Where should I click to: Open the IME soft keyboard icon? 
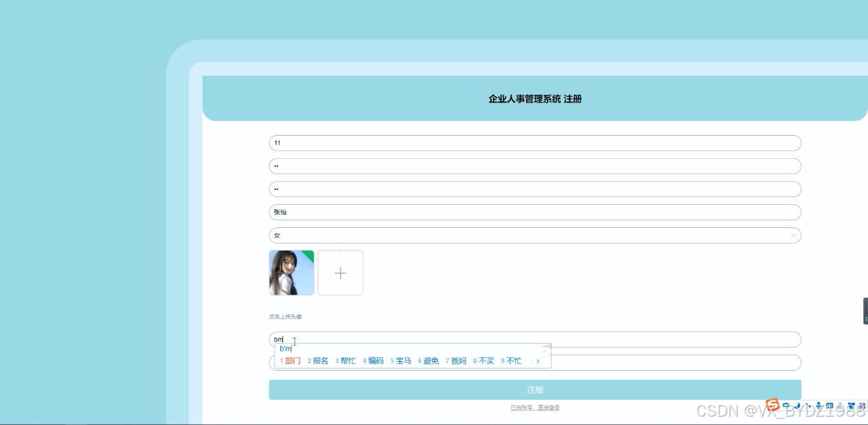point(829,406)
